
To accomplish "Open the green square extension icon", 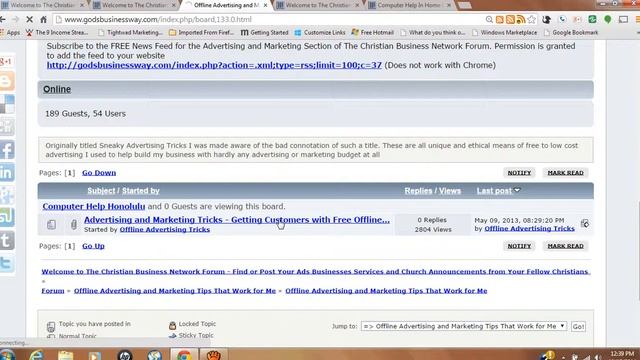I will 592,19.
